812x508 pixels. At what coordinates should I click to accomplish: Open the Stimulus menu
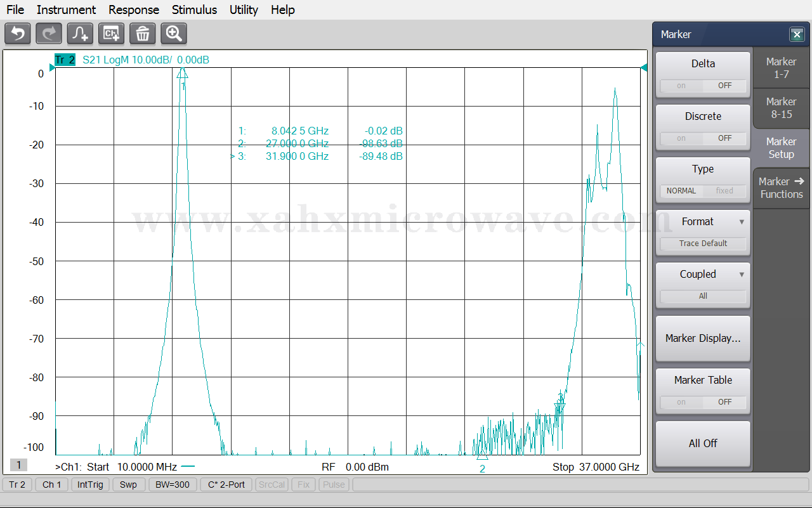point(194,10)
